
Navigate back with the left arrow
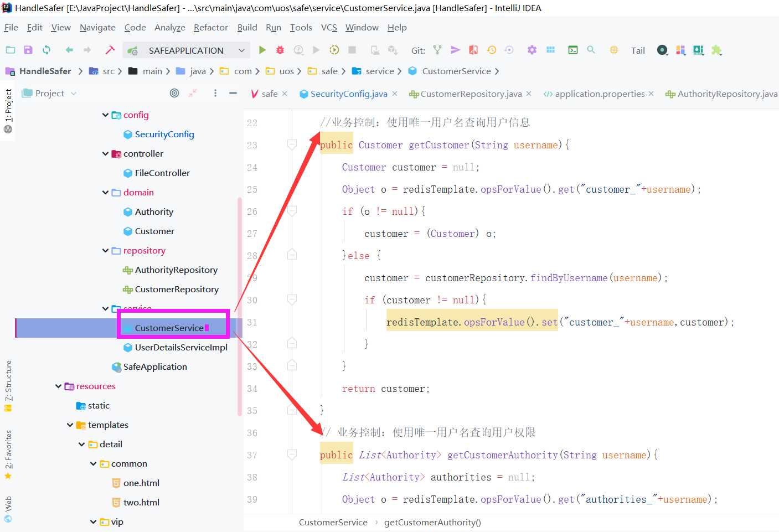pos(69,50)
